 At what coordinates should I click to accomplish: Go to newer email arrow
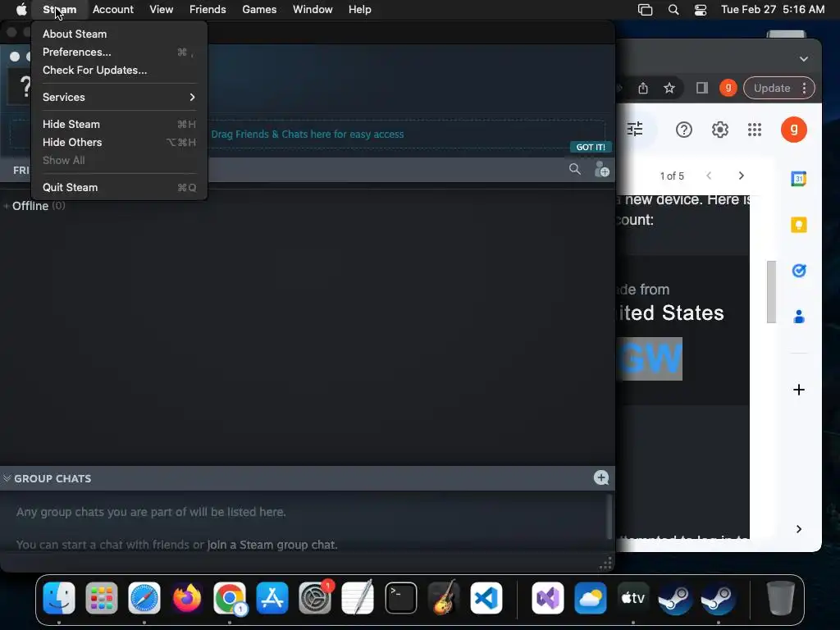709,176
